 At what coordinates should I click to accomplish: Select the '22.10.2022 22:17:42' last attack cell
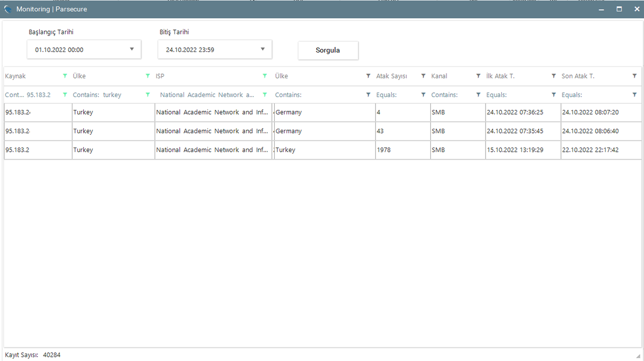coord(601,150)
